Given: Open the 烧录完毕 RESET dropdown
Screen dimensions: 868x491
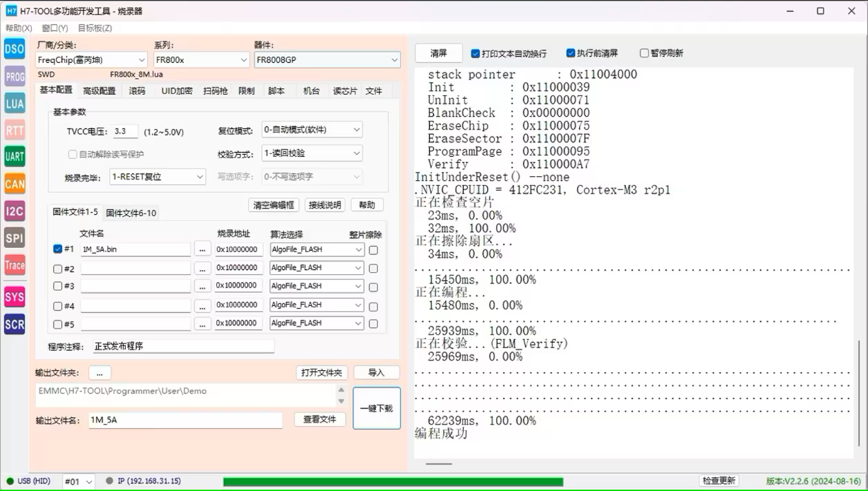Looking at the screenshot, I should tap(158, 177).
